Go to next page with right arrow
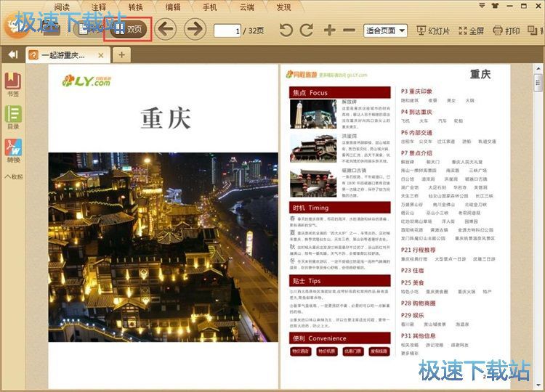Image resolution: width=545 pixels, height=392 pixels. coord(195,29)
